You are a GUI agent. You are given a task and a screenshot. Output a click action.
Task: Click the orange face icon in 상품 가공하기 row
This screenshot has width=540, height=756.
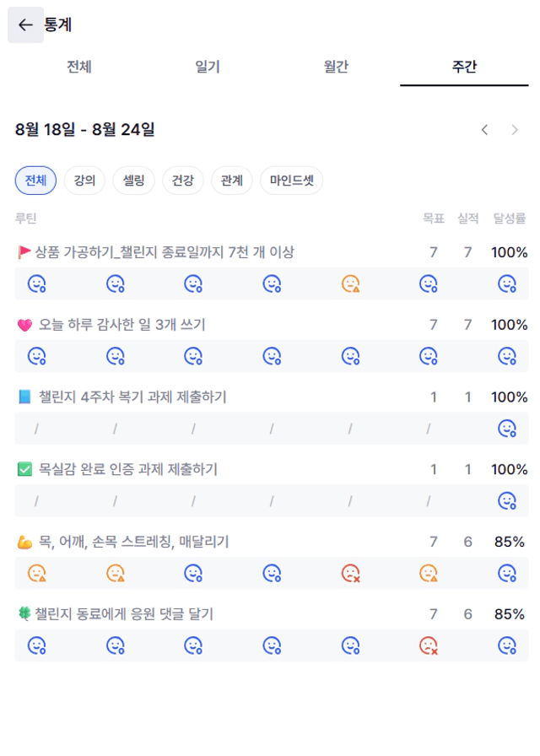point(350,284)
